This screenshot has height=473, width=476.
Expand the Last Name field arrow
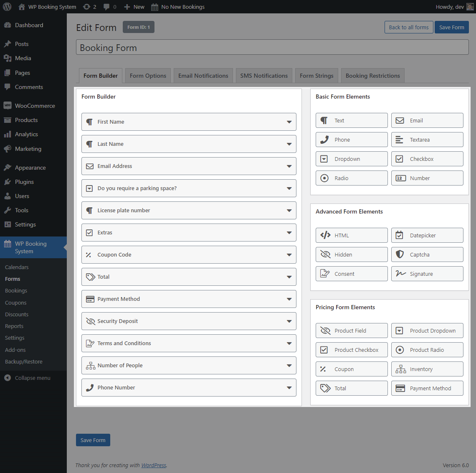pyautogui.click(x=289, y=144)
